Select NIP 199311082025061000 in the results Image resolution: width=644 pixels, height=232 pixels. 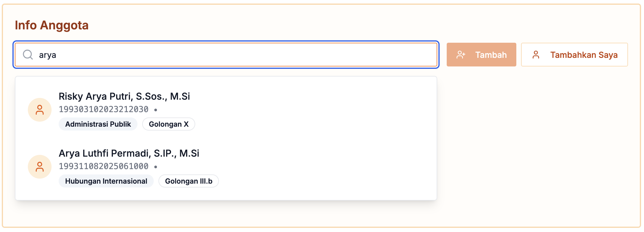(x=103, y=166)
